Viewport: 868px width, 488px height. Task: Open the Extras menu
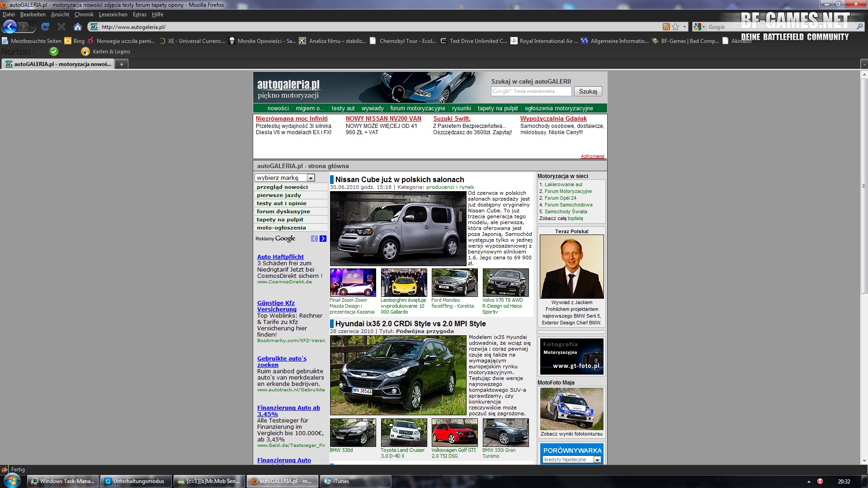coord(140,14)
